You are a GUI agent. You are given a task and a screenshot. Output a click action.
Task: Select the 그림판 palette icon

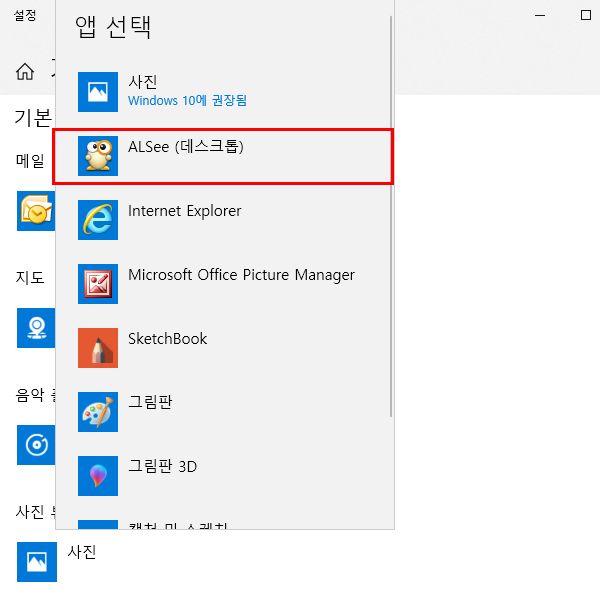point(98,412)
